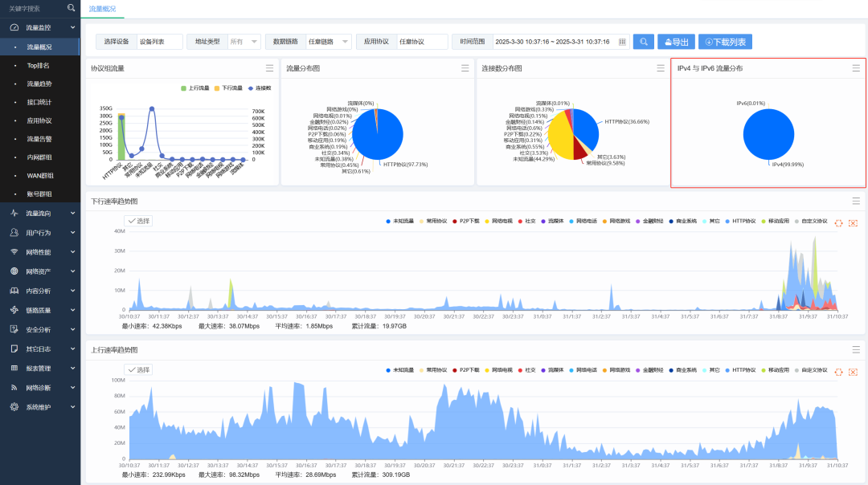The height and width of the screenshot is (485, 868).
Task: Open the 账号群组 submenu item
Action: point(40,194)
